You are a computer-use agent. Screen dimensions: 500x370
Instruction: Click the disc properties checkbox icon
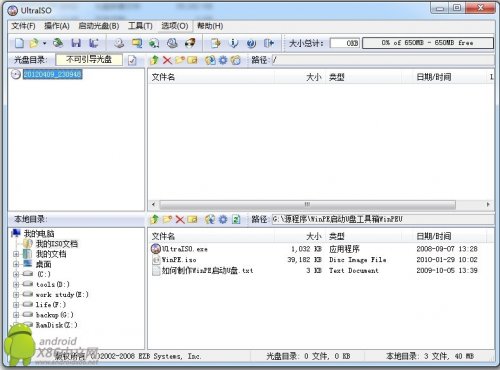[x=132, y=60]
